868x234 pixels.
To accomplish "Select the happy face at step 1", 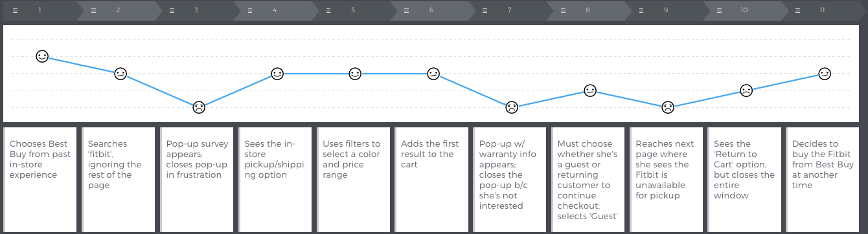I will pos(42,57).
